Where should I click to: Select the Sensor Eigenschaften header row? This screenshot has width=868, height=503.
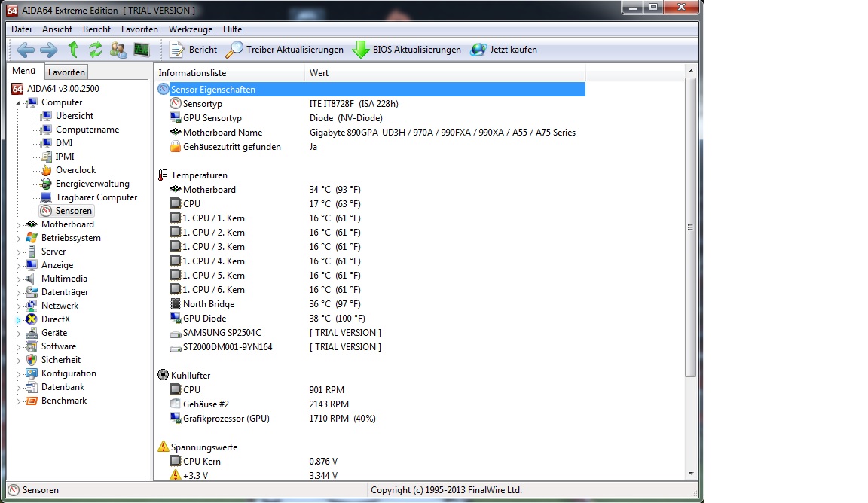[371, 89]
